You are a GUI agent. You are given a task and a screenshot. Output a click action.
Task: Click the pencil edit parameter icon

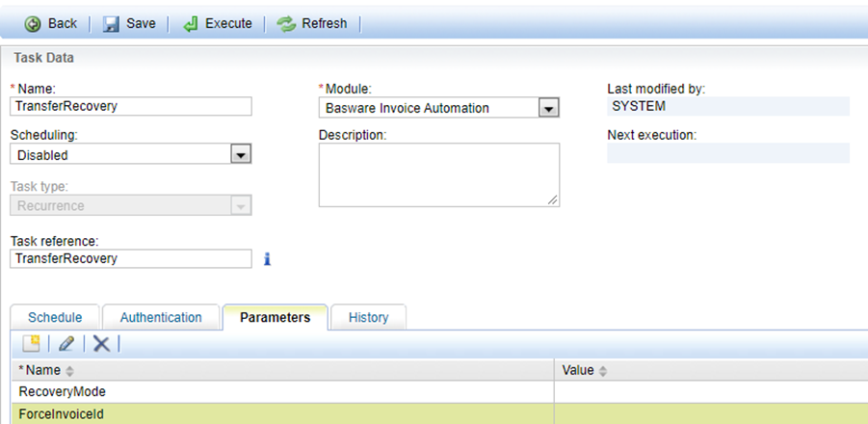(x=66, y=343)
